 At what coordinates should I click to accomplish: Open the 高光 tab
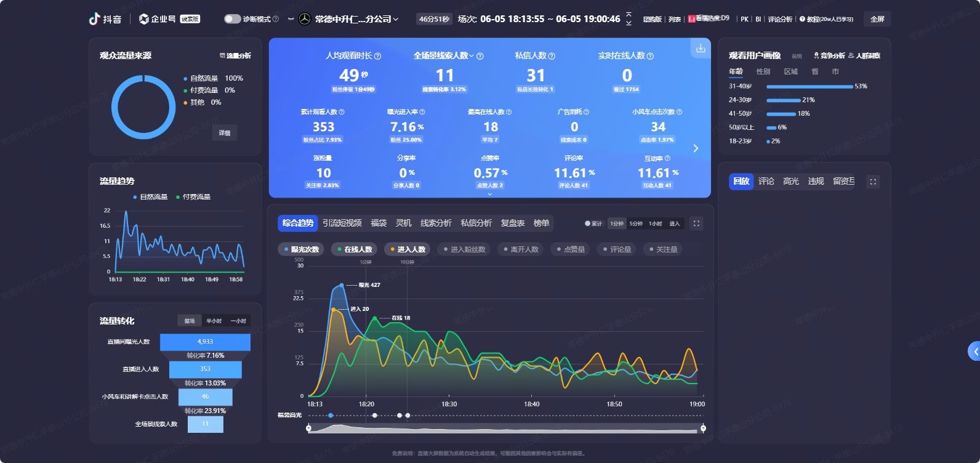coord(791,181)
